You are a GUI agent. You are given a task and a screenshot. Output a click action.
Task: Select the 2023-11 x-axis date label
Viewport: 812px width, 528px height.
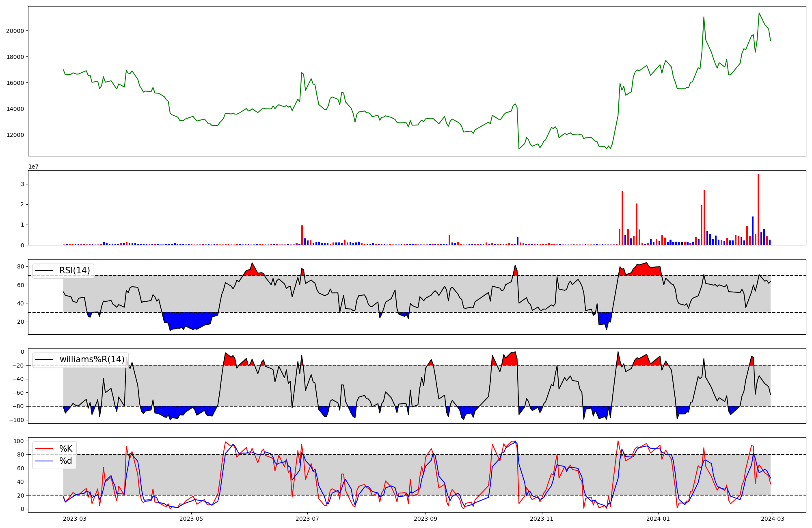[x=542, y=519]
